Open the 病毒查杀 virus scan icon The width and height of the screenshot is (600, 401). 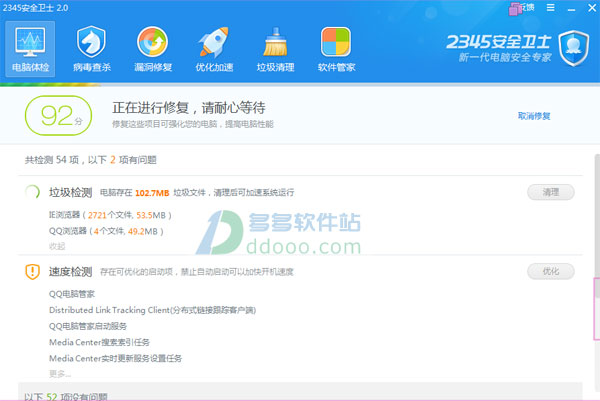tap(92, 50)
